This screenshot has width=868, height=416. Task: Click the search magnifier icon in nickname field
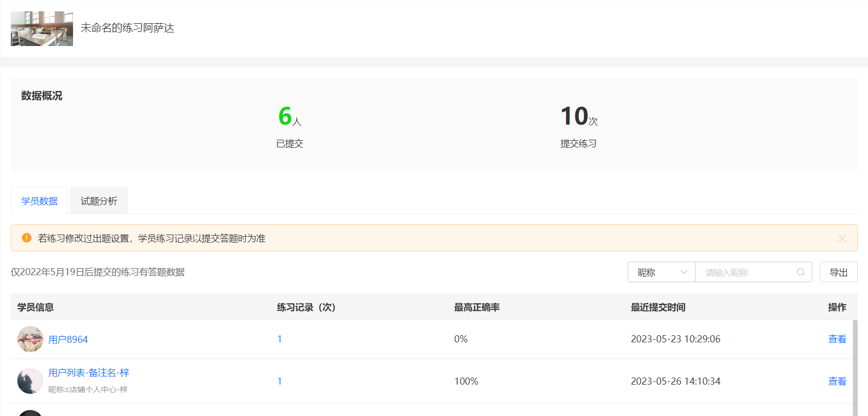(800, 272)
